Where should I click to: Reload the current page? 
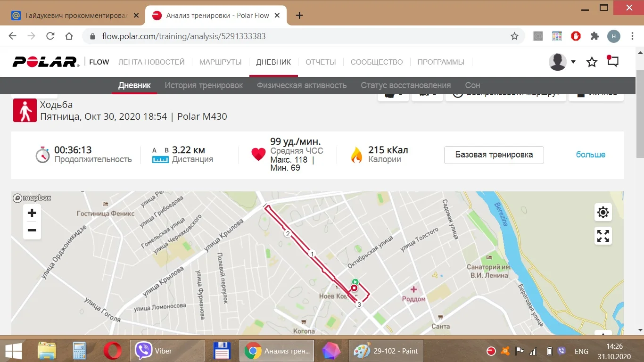pyautogui.click(x=50, y=36)
